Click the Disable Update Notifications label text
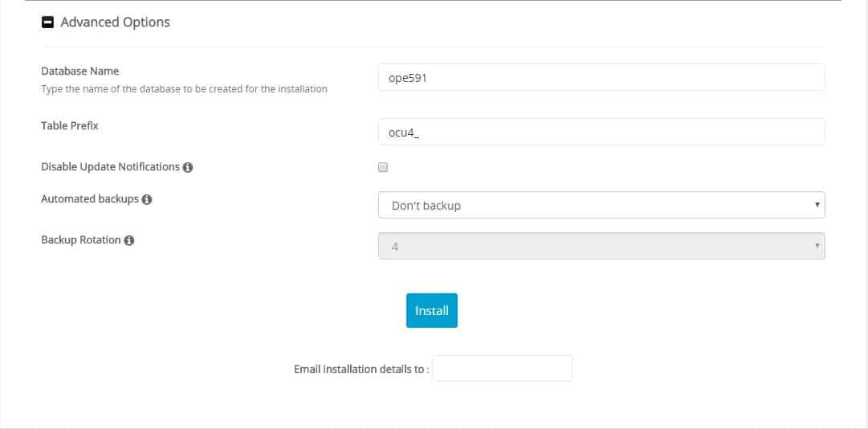This screenshot has width=868, height=429. pyautogui.click(x=110, y=166)
